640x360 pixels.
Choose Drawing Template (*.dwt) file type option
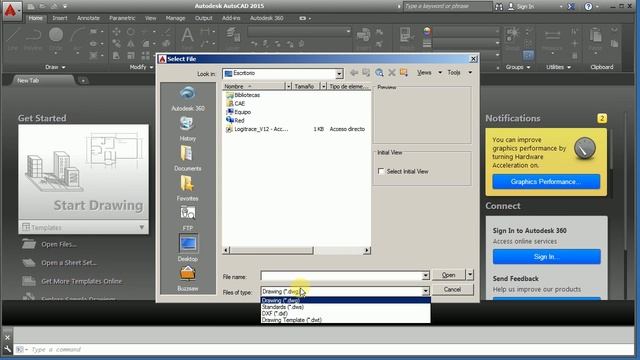345,320
